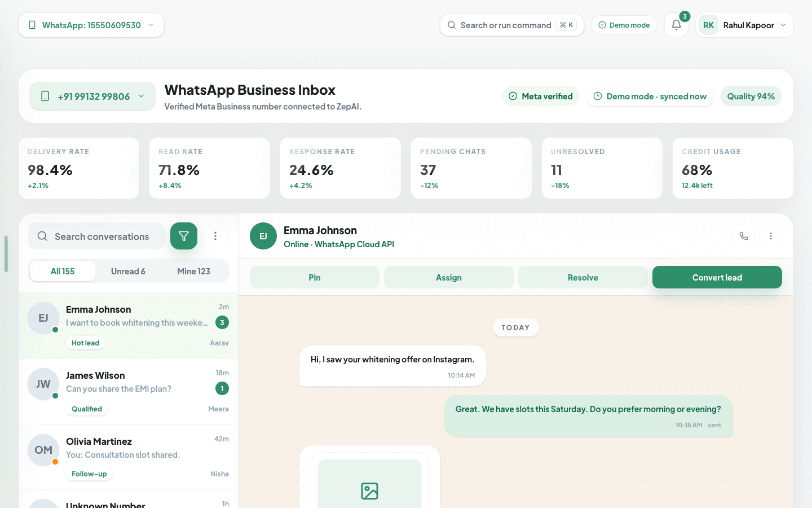This screenshot has height=508, width=812.
Task: Click the check-circle icon in Demo mode toggle
Action: [602, 25]
